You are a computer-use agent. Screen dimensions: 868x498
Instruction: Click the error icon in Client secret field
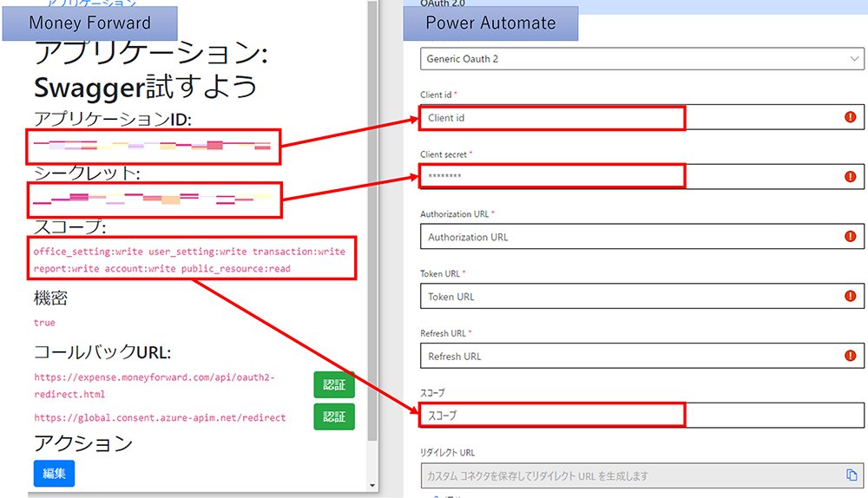851,176
